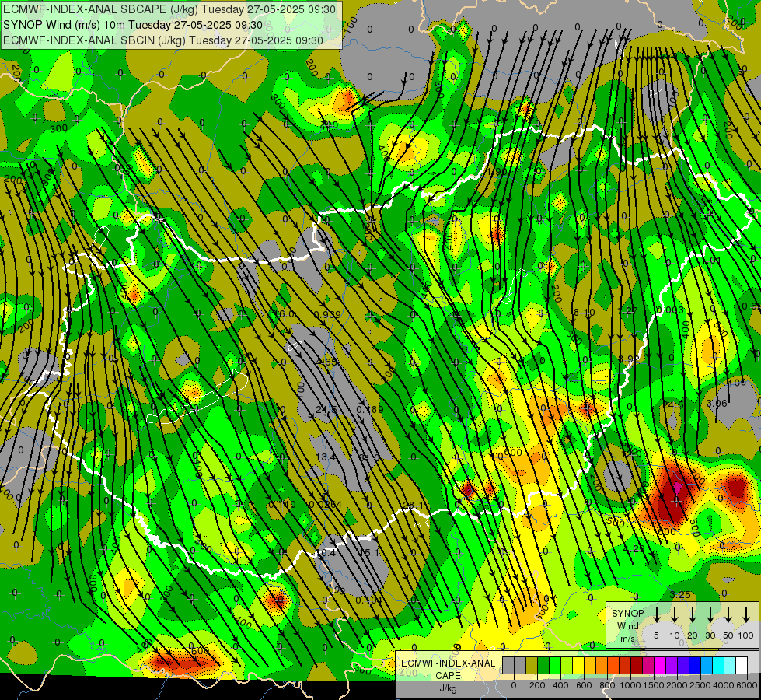Click the 0.003 value on the map
Viewport: 761px width, 700px height.
tap(670, 310)
